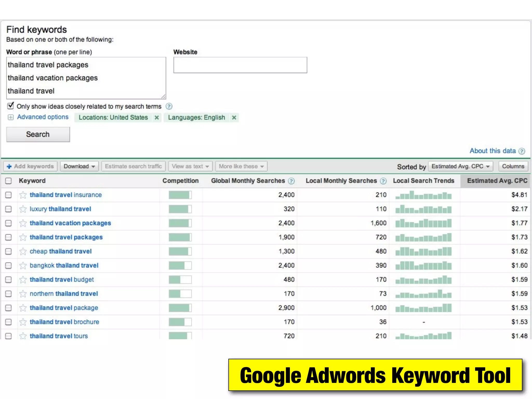Star the 'thailand travel brochure' keyword
Viewport: 532px width, 399px height.
(23, 322)
